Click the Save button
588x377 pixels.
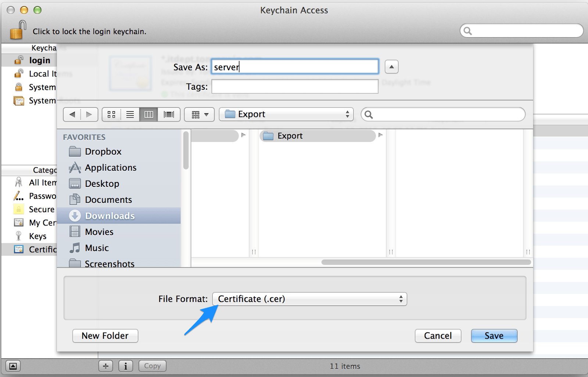click(494, 335)
